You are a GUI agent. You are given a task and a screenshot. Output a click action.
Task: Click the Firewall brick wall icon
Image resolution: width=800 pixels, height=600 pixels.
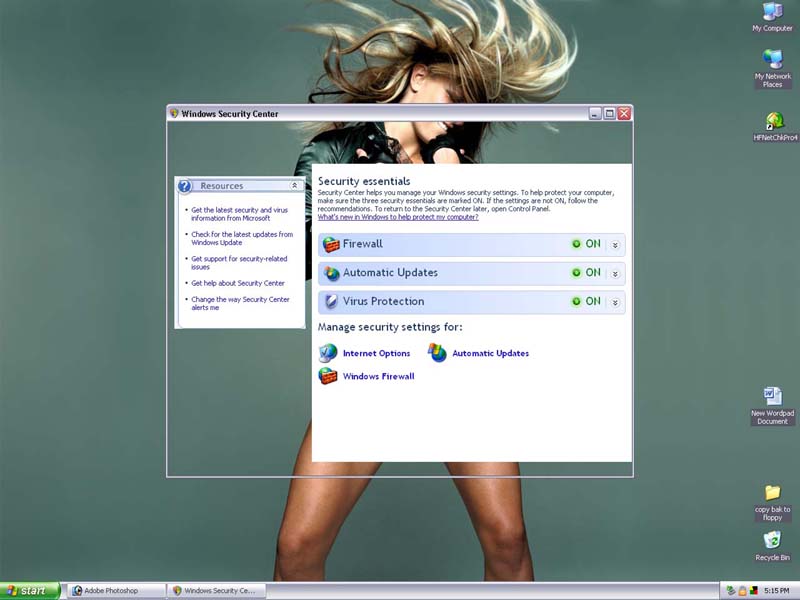[331, 245]
